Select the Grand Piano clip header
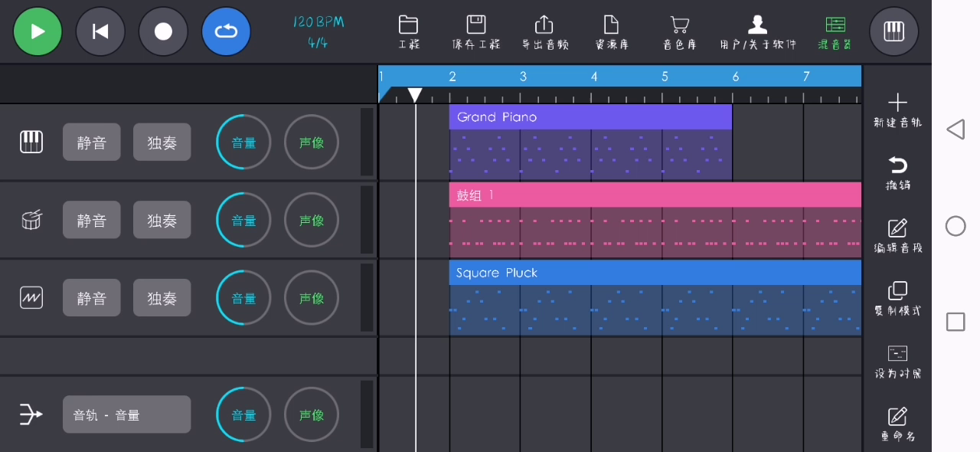The height and width of the screenshot is (452, 980). coord(590,117)
